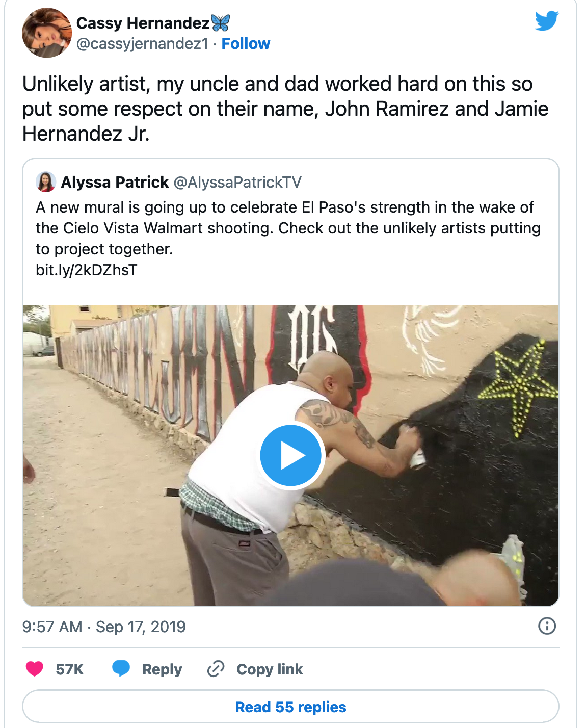This screenshot has height=728, width=586.
Task: Open the tweet info circle icon
Action: point(547,626)
